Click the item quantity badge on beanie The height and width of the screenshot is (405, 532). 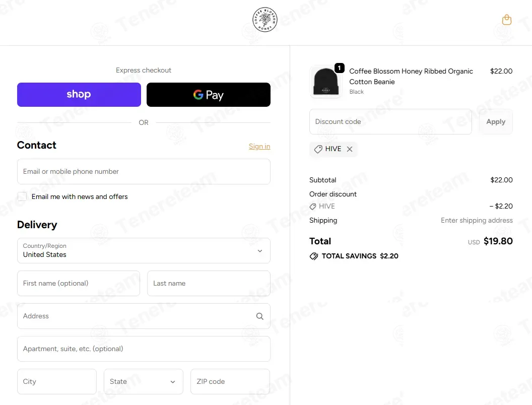[339, 68]
